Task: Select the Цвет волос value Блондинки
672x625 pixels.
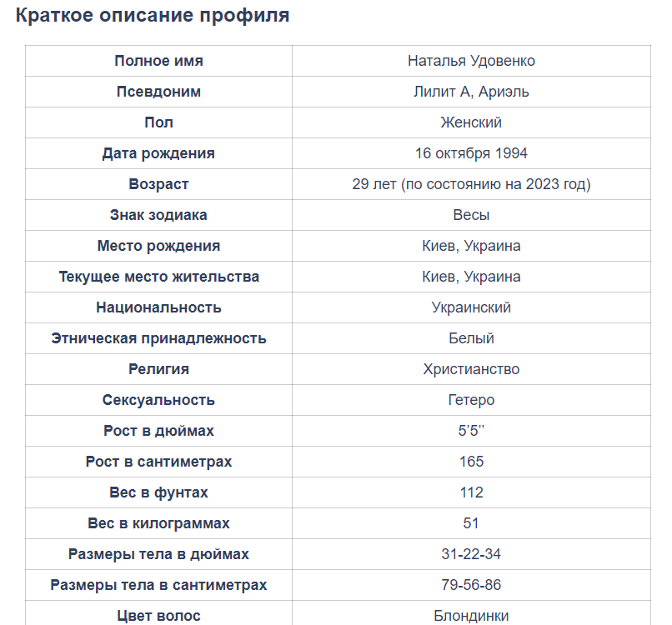Action: pos(471,616)
